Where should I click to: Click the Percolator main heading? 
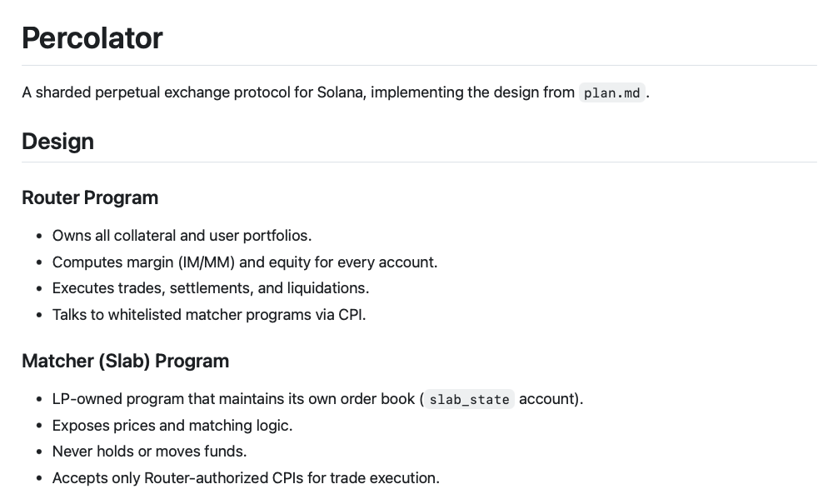(x=92, y=38)
